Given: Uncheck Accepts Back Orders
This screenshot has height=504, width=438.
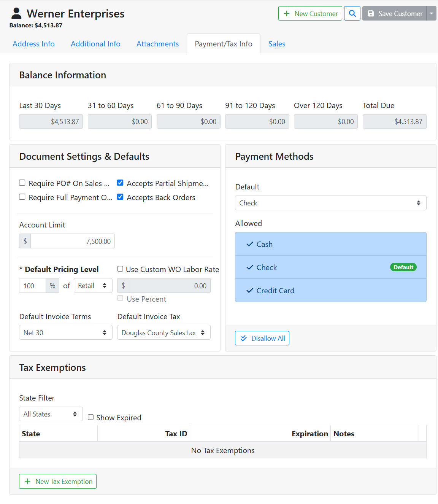Looking at the screenshot, I should click(x=120, y=197).
